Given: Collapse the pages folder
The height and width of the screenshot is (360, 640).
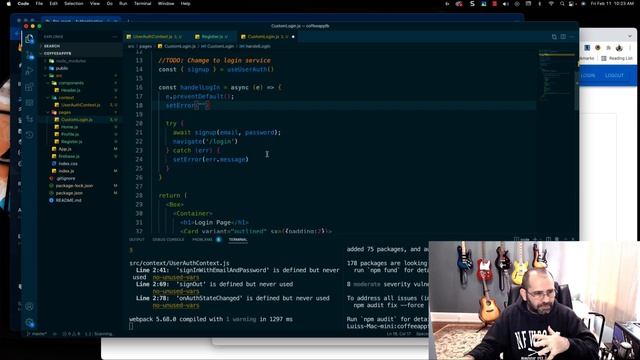Looking at the screenshot, I should click(64, 112).
